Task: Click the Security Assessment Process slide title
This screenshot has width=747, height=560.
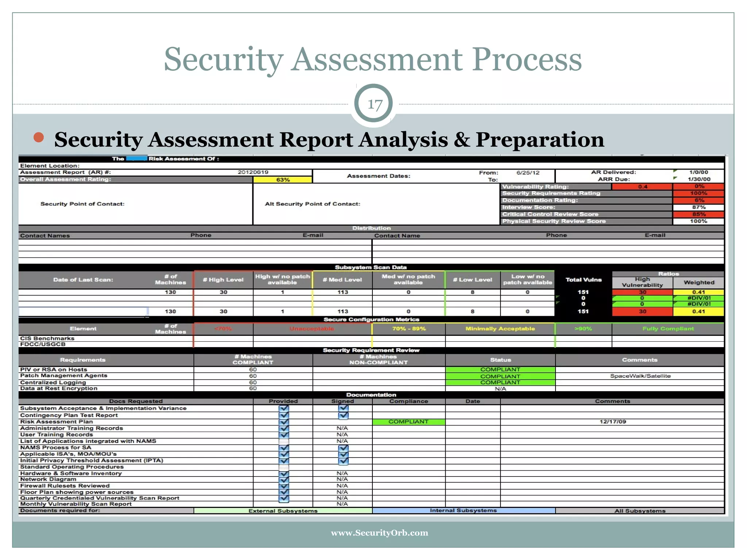Action: [x=373, y=59]
